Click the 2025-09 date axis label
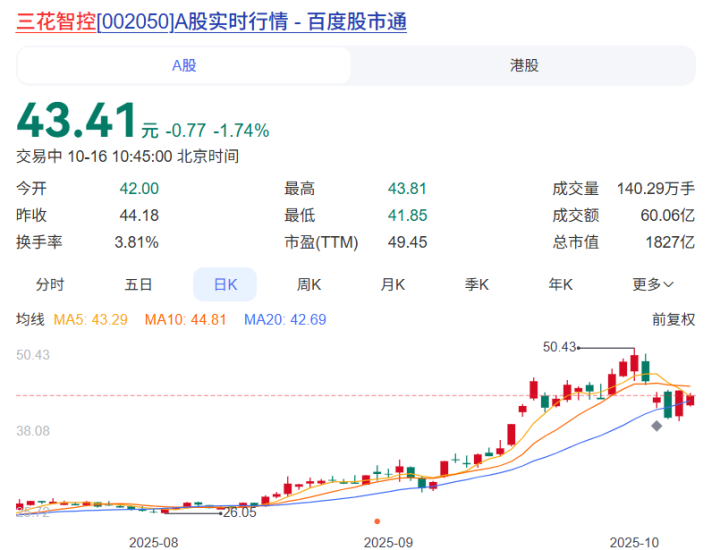 point(388,542)
